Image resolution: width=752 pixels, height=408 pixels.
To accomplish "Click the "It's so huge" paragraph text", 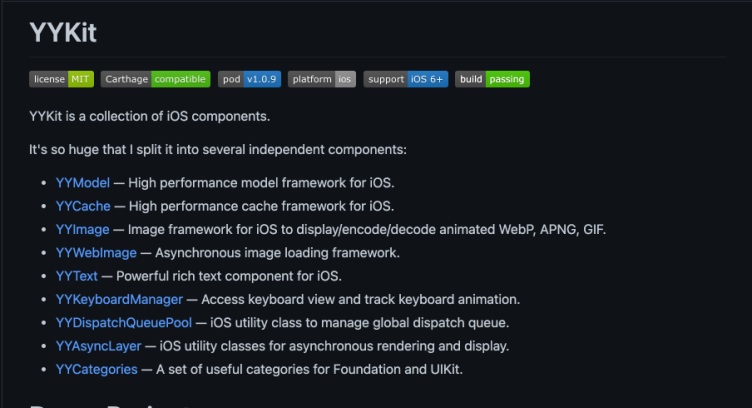I will click(x=218, y=149).
